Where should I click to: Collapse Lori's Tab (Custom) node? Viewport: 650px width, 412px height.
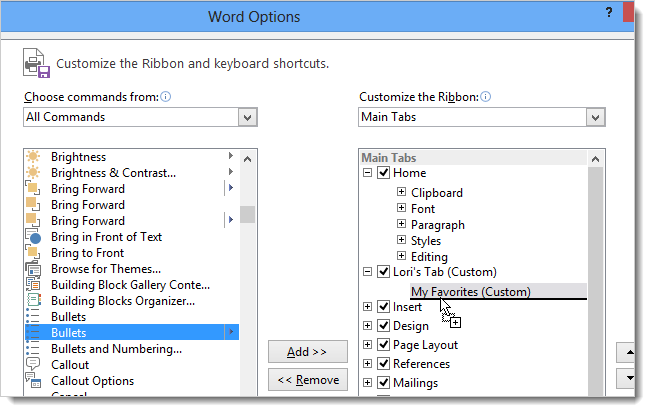[367, 271]
